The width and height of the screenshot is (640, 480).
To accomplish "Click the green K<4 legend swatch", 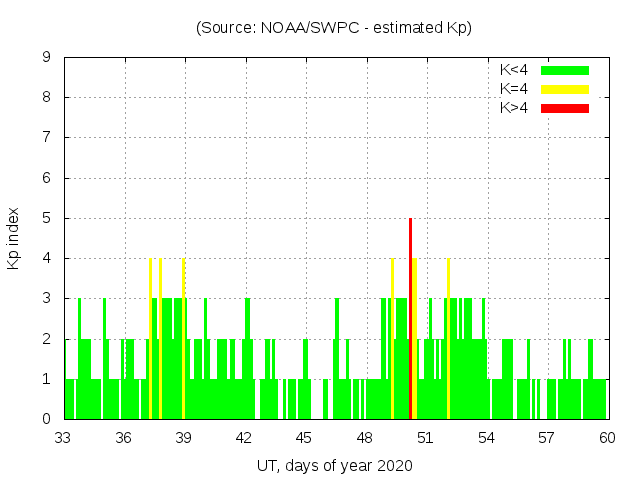I will tap(565, 70).
